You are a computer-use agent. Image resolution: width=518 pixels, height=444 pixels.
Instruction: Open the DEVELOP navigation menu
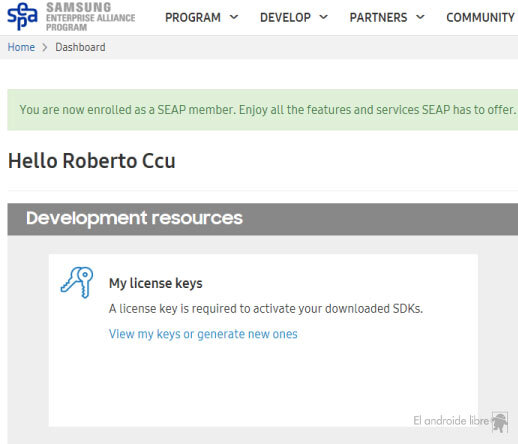click(x=285, y=17)
